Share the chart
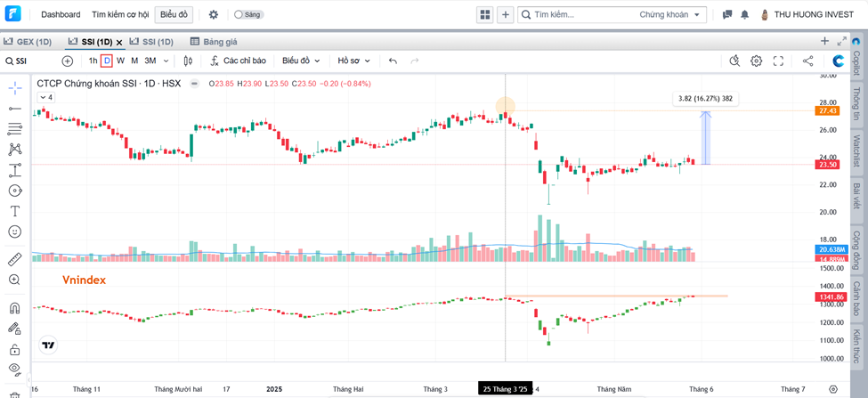Screen dimensions: 868x398 click(807, 61)
